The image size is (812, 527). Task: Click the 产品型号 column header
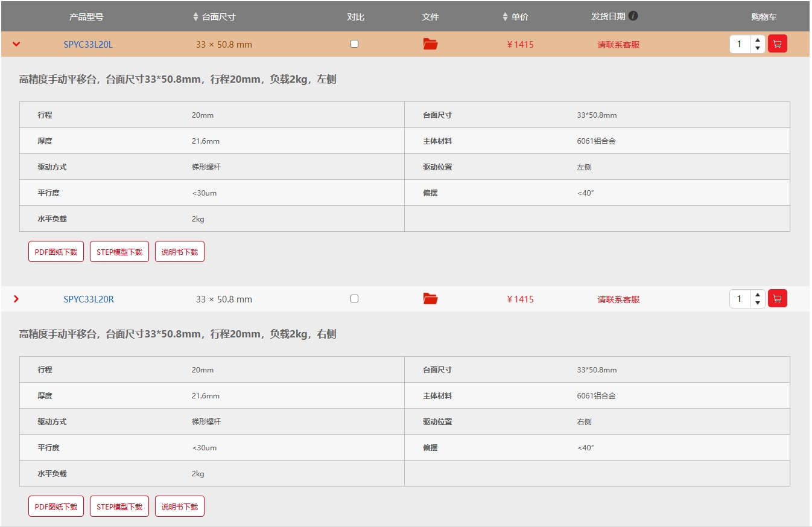[86, 17]
